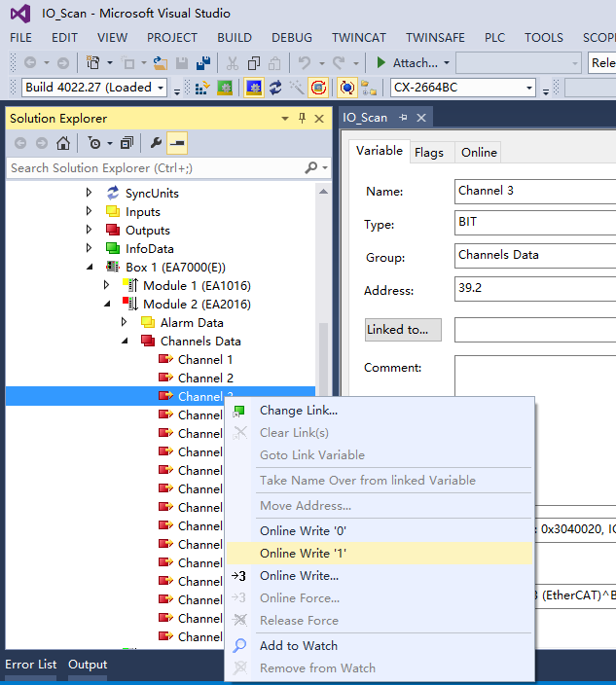The image size is (616, 685).
Task: Expand the InfoData tree node
Action: click(90, 248)
